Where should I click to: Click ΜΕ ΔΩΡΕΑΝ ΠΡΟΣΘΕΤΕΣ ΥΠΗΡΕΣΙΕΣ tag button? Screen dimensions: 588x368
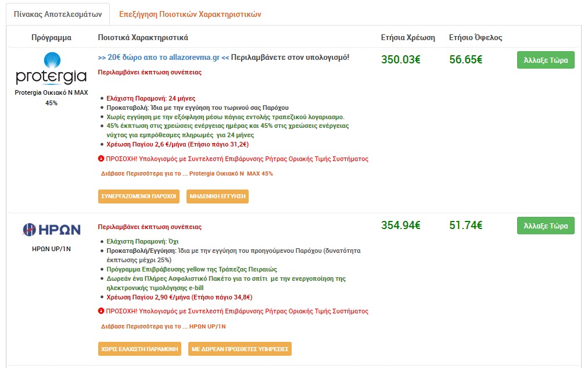tap(240, 349)
